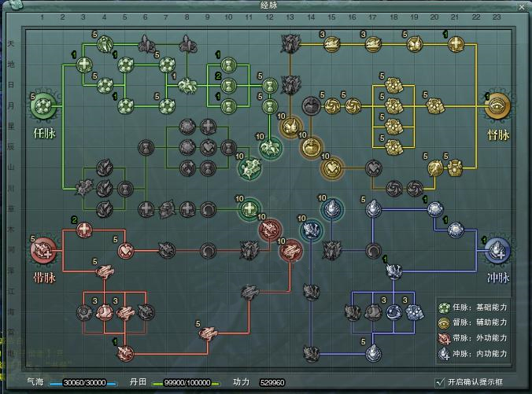Click the gray dragon node at the top of column 13

[x=290, y=43]
